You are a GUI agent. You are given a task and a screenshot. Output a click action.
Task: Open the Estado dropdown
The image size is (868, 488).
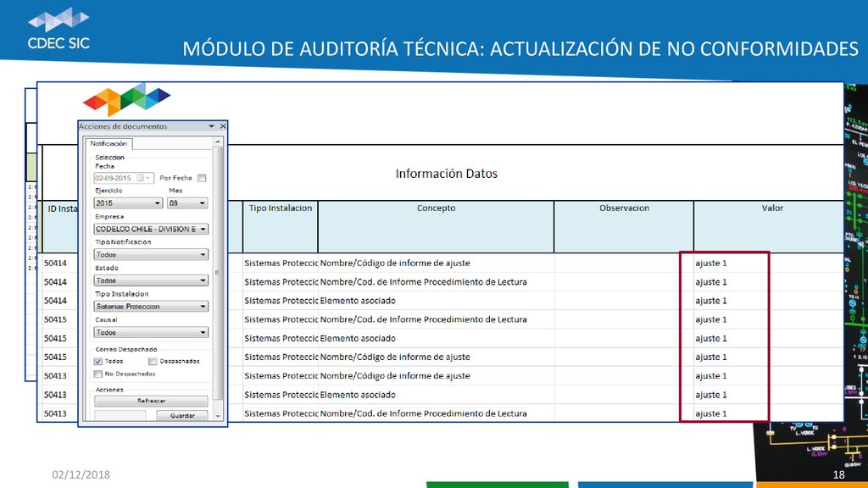coord(151,280)
